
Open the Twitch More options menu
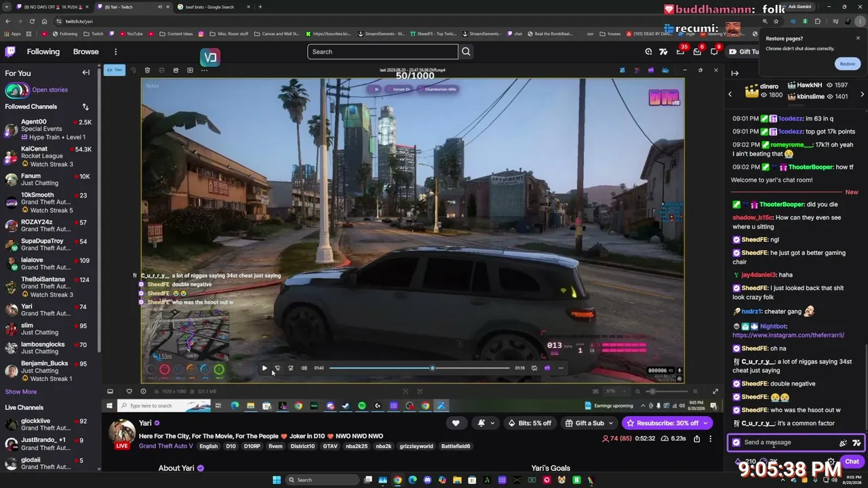tap(115, 52)
